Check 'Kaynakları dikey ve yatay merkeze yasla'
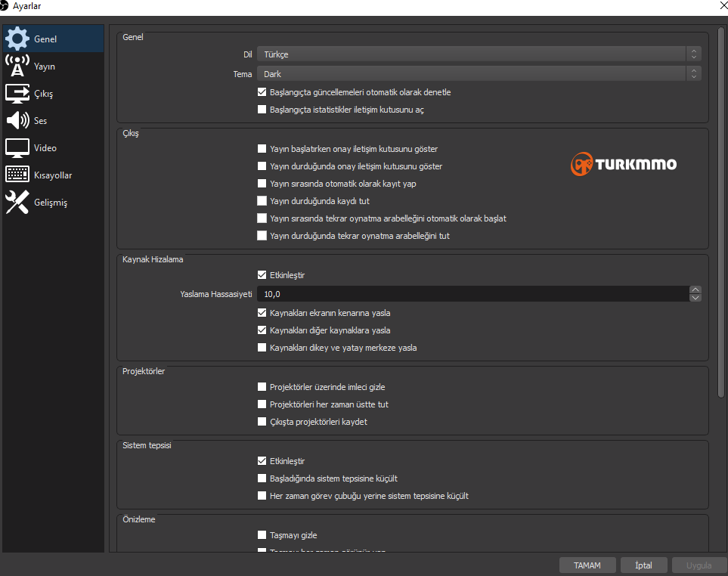The height and width of the screenshot is (576, 728). click(262, 348)
